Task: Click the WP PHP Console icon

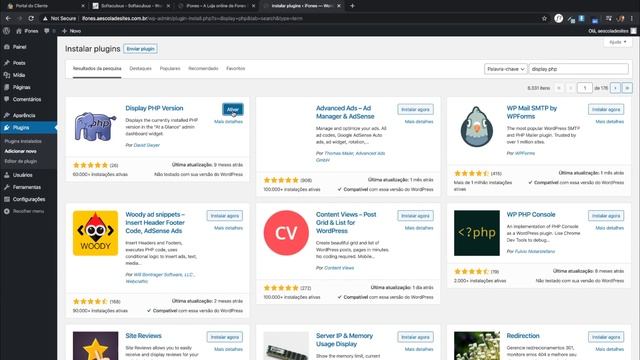Action: pyautogui.click(x=477, y=233)
